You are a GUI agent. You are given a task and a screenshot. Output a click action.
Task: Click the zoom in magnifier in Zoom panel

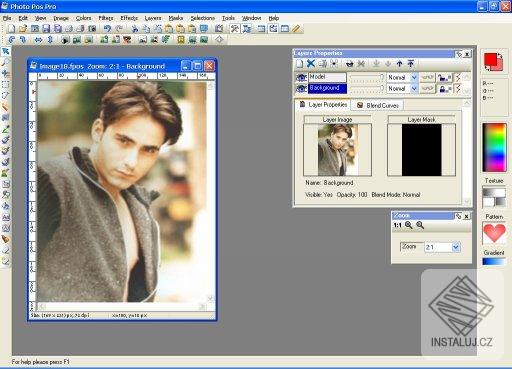tap(409, 225)
